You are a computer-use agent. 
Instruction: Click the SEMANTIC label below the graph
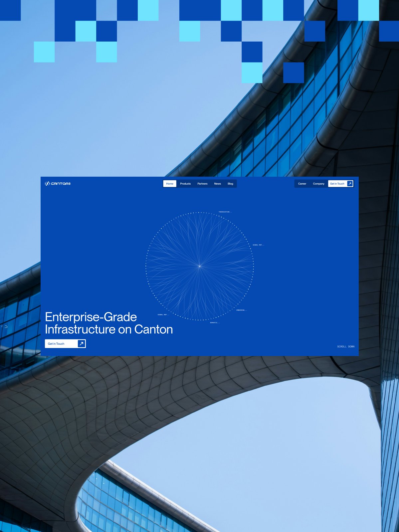(215, 323)
